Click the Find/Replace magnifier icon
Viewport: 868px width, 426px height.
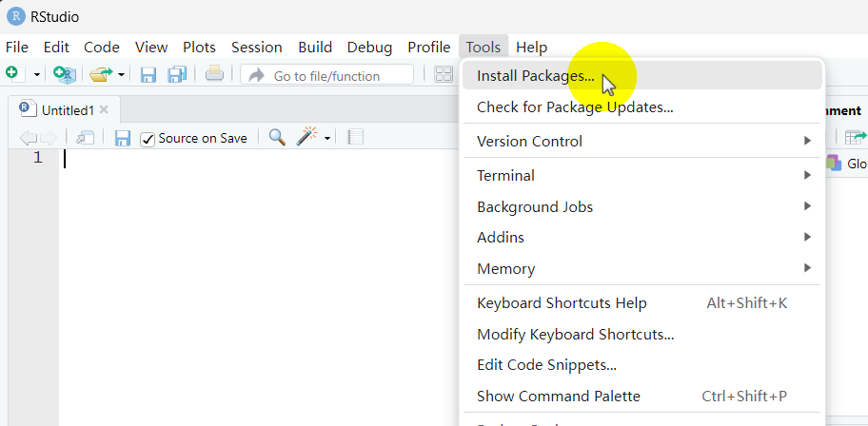tap(277, 138)
